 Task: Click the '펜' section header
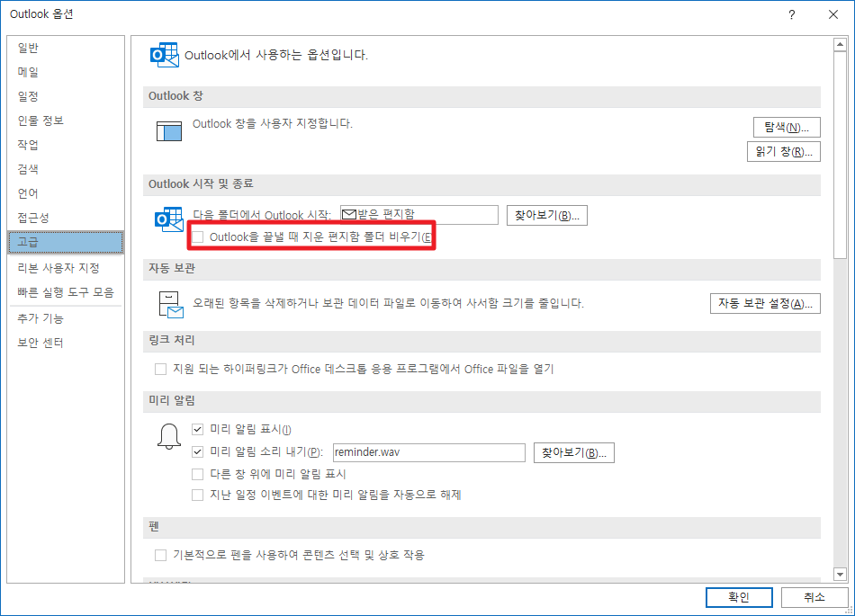[481, 527]
